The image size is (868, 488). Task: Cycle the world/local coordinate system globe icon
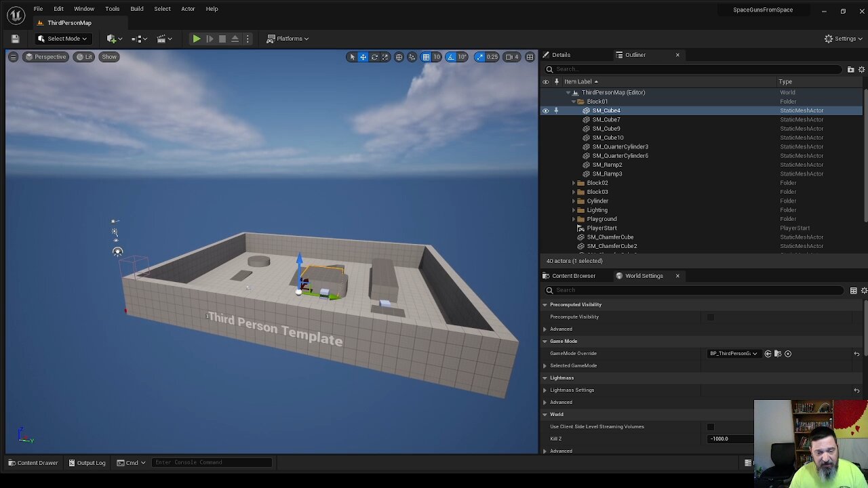click(399, 57)
